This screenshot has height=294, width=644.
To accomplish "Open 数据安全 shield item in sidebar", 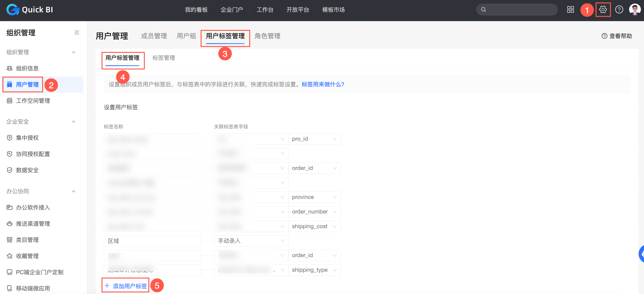I will (27, 170).
